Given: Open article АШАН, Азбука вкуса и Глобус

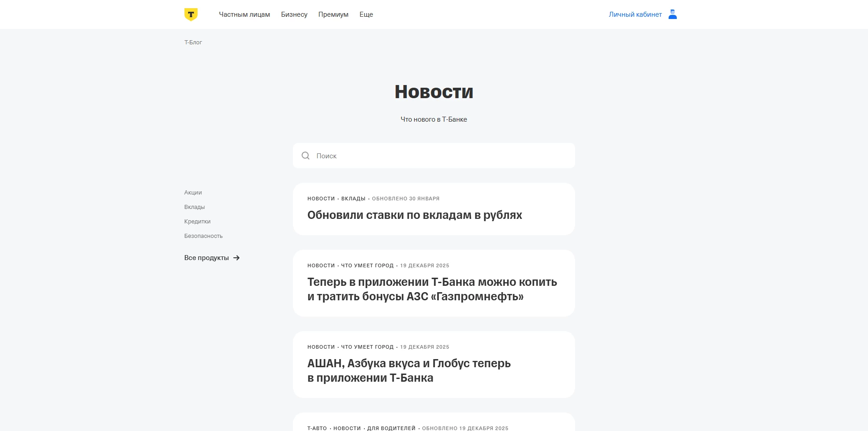Looking at the screenshot, I should [409, 371].
